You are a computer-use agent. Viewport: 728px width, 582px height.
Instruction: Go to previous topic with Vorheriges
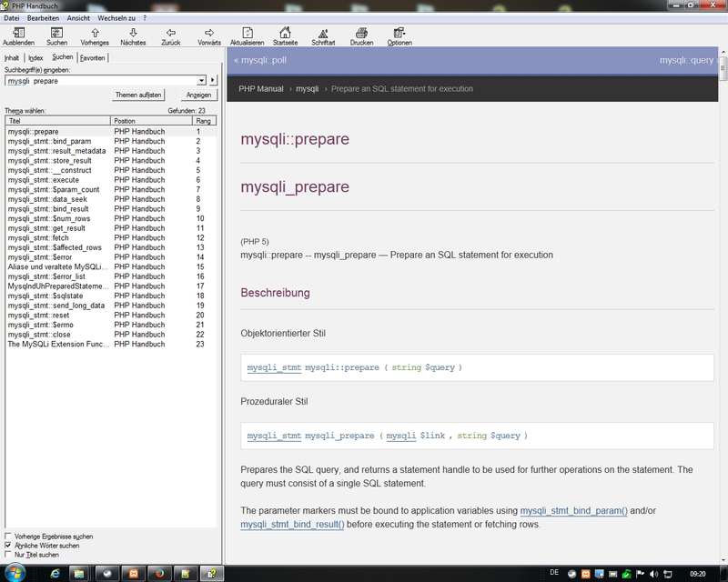95,33
